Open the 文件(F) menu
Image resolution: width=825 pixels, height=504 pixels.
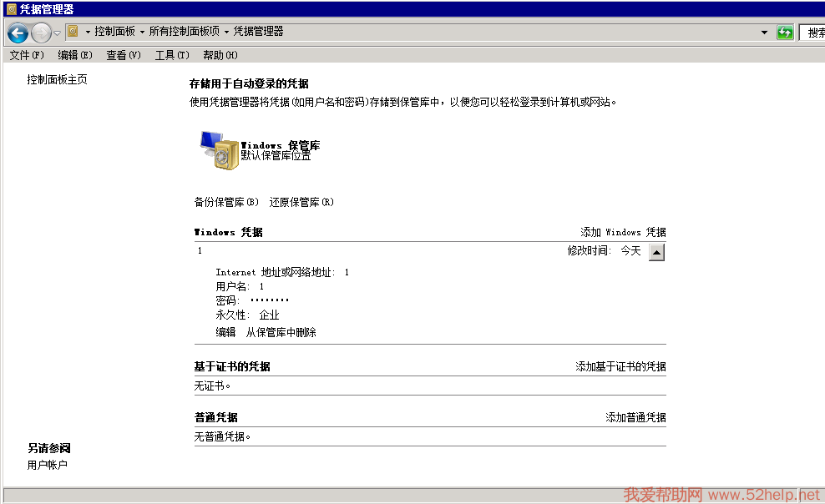click(27, 55)
